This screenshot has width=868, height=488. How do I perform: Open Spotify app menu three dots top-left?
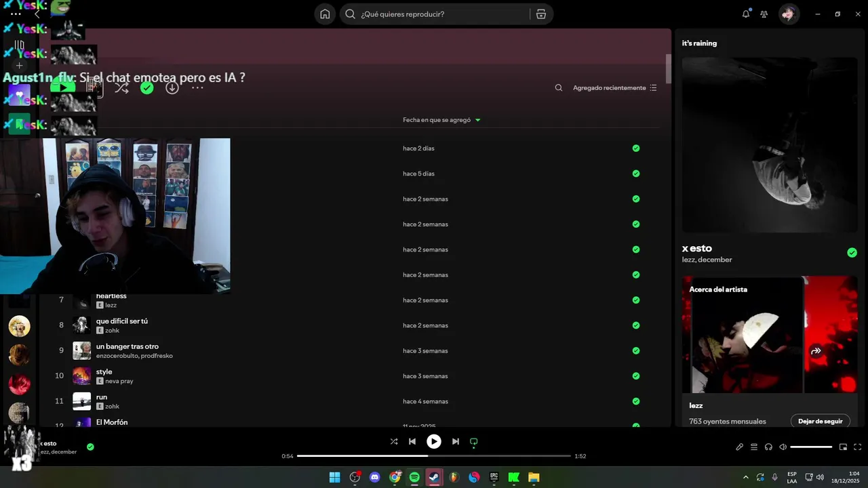pyautogui.click(x=16, y=14)
